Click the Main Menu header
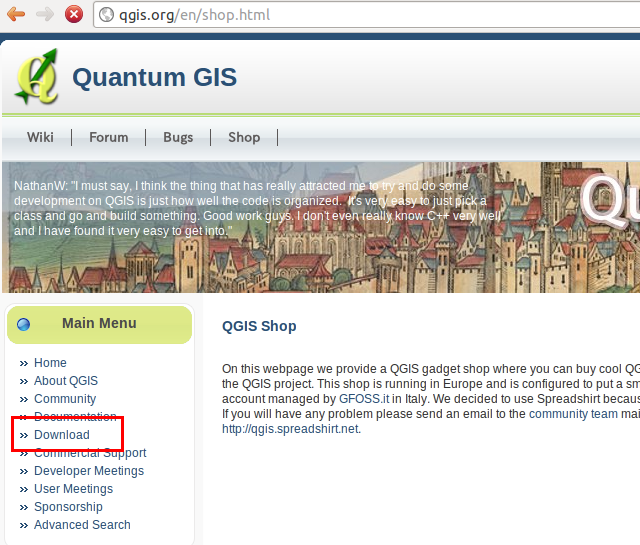This screenshot has width=640, height=545. point(99,324)
